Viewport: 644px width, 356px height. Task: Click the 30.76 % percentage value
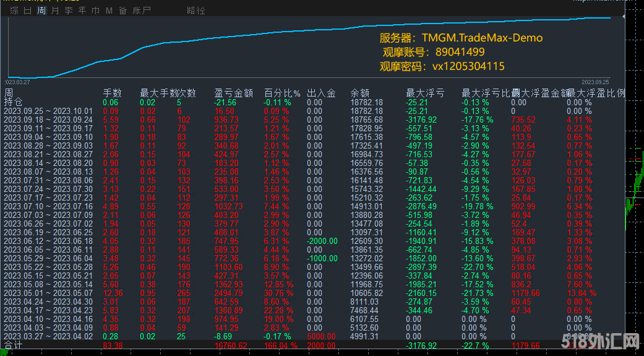[x=278, y=293]
